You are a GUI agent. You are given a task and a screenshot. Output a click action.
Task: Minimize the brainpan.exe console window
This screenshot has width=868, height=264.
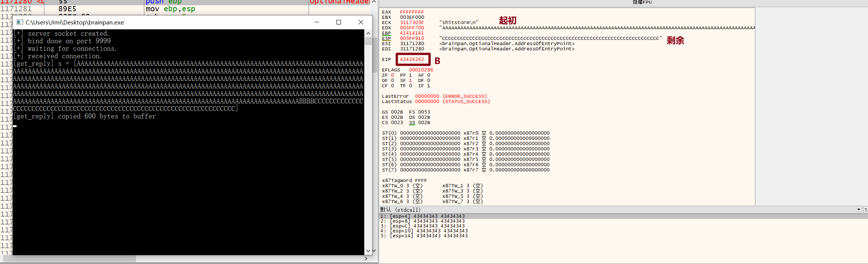pyautogui.click(x=317, y=22)
